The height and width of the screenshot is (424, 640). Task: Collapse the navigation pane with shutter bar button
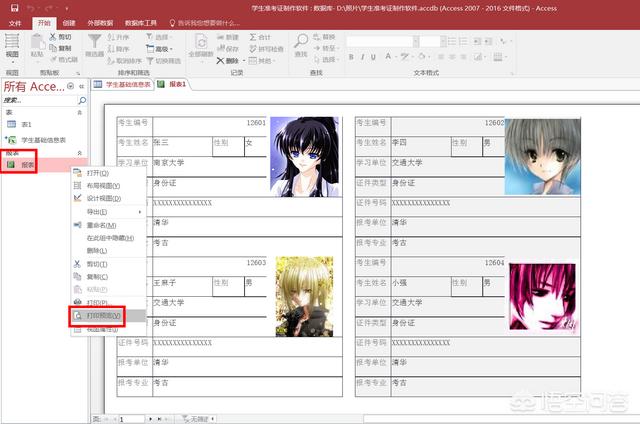point(82,86)
